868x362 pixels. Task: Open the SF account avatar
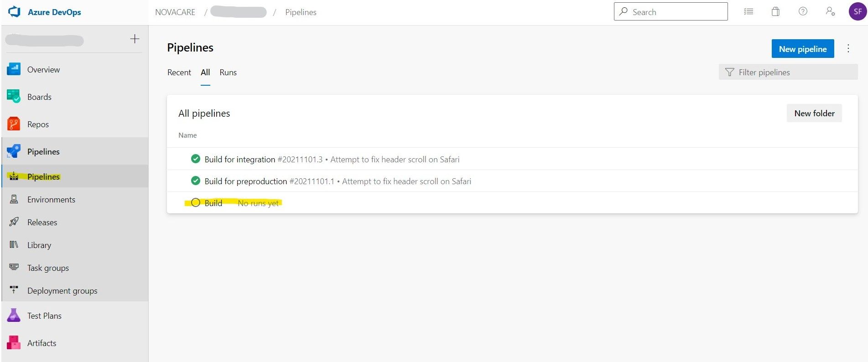[x=858, y=11]
